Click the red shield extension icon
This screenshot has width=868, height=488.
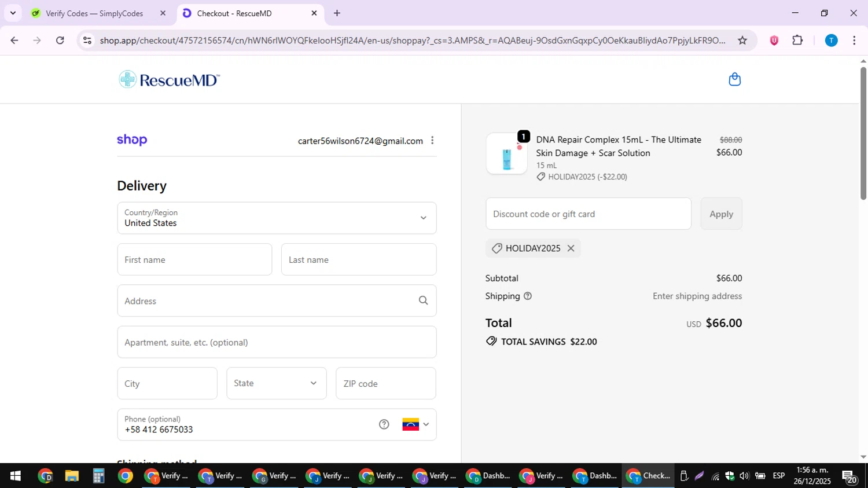pos(774,41)
